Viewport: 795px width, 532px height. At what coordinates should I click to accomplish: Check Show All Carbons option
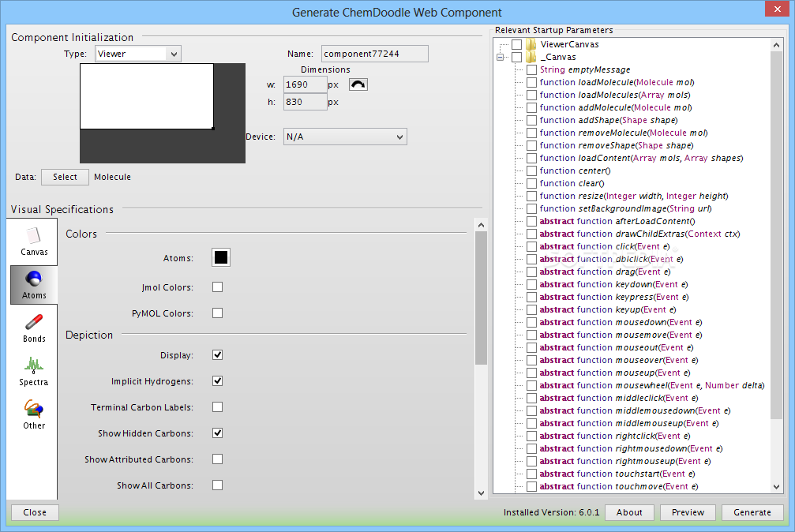218,485
